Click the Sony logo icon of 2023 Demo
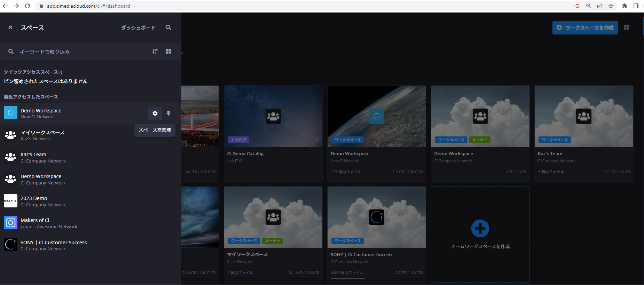 [x=10, y=201]
